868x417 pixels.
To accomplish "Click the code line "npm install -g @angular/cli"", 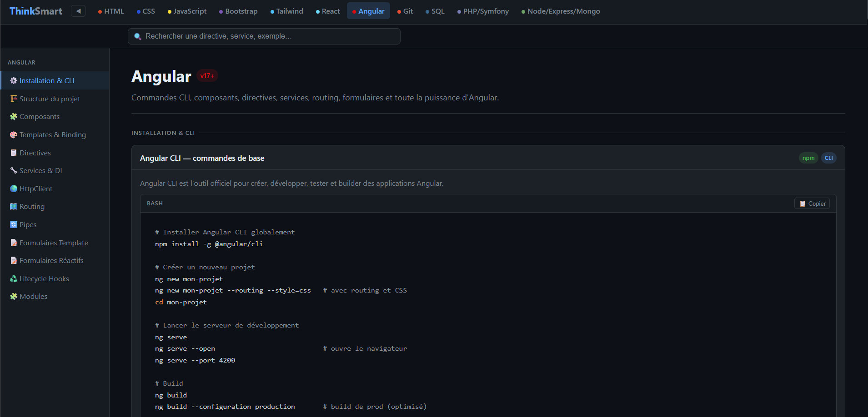I will click(x=209, y=244).
